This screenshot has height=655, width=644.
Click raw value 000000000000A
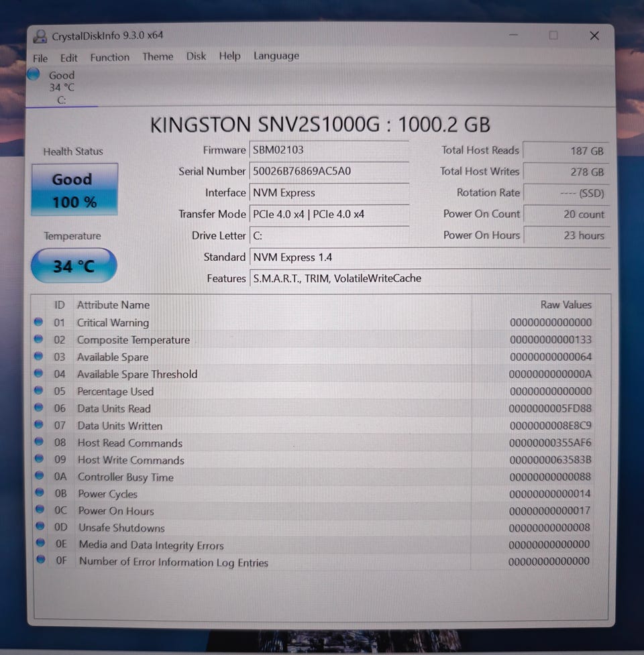[x=550, y=374]
